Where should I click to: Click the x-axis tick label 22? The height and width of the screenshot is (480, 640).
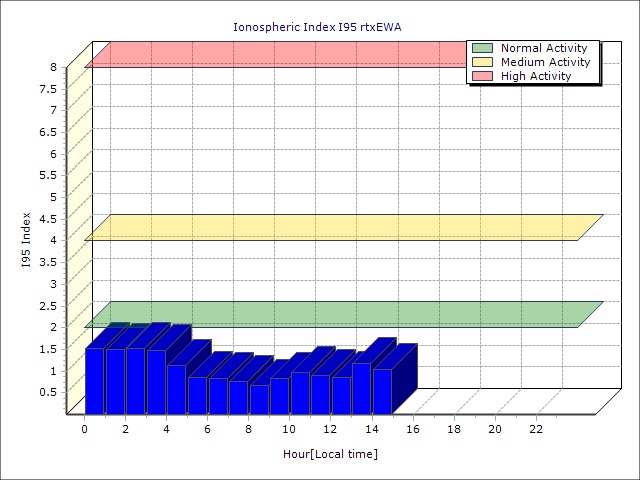(x=536, y=429)
